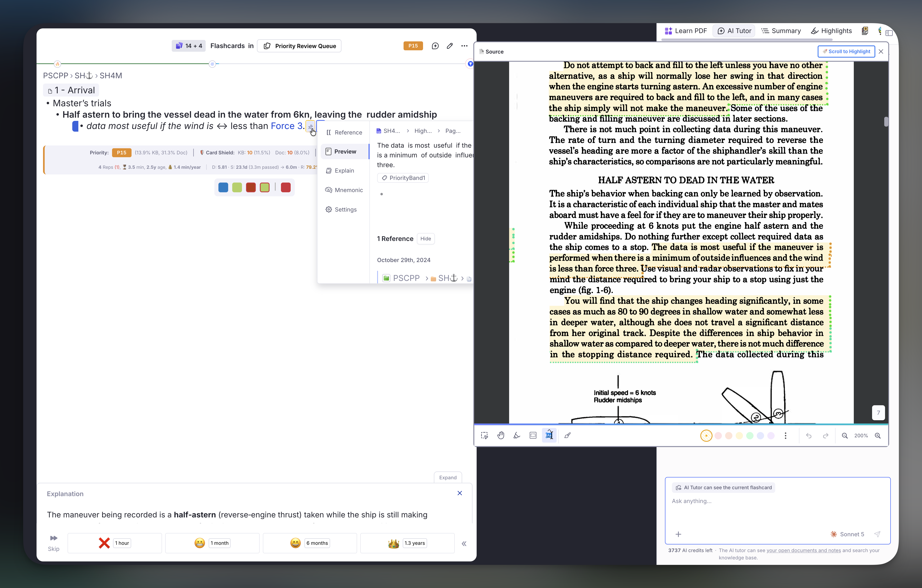This screenshot has width=922, height=588.
Task: Edit the flashcard with the pencil icon
Action: pyautogui.click(x=450, y=46)
